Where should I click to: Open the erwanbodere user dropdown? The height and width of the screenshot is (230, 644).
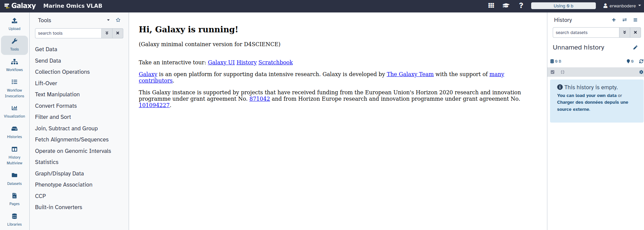tap(622, 6)
